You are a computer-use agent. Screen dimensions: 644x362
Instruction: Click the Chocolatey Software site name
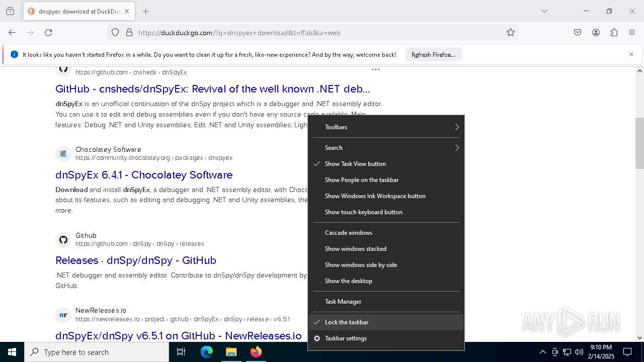(108, 149)
